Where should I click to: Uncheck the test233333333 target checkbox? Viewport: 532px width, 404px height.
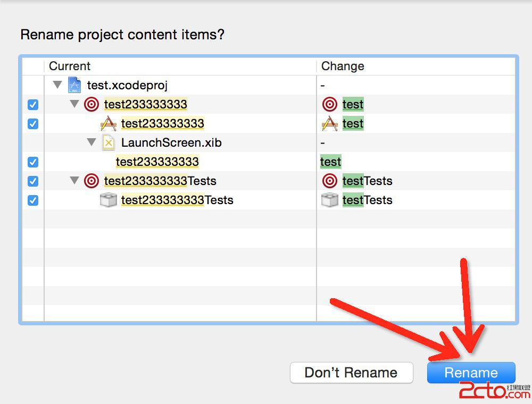[x=33, y=105]
